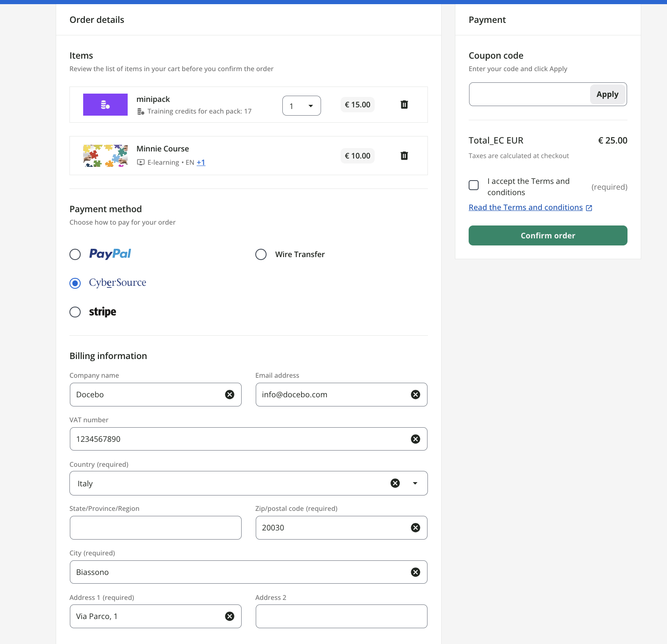Expand the Country dropdown arrow
The height and width of the screenshot is (644, 667).
click(415, 483)
